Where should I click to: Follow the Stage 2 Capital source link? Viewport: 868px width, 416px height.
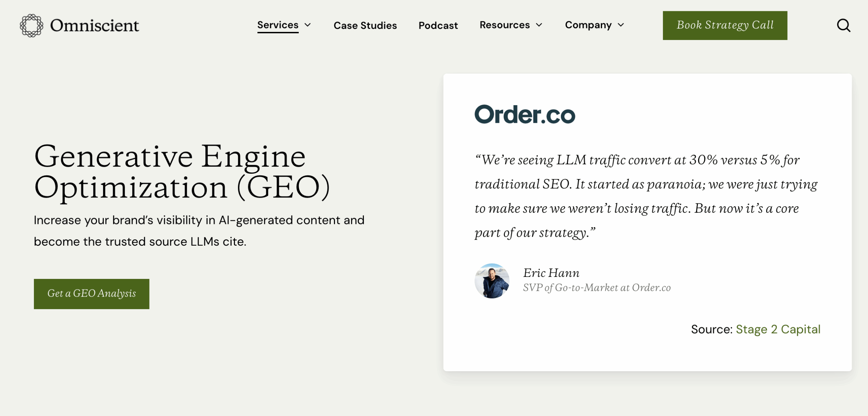tap(778, 329)
